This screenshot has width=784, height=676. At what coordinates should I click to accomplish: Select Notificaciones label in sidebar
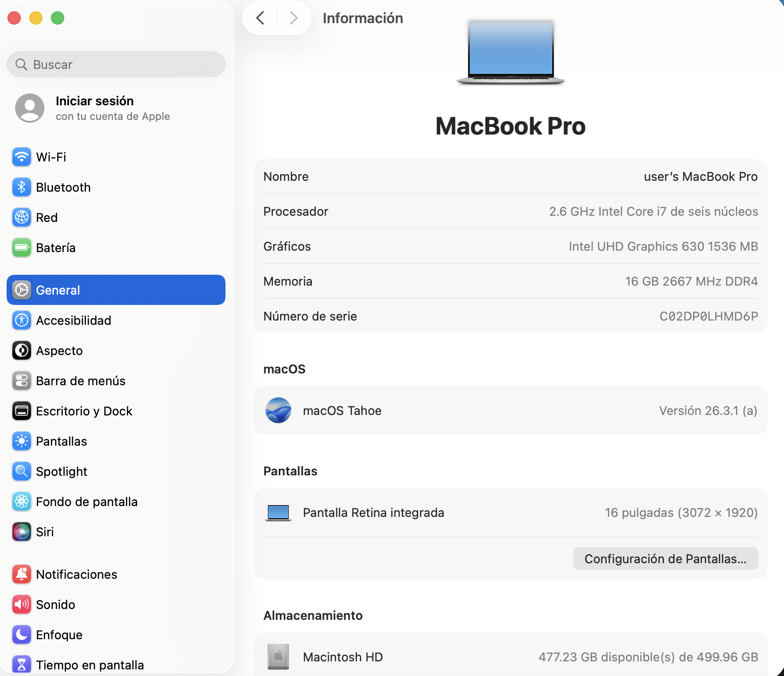click(x=76, y=575)
